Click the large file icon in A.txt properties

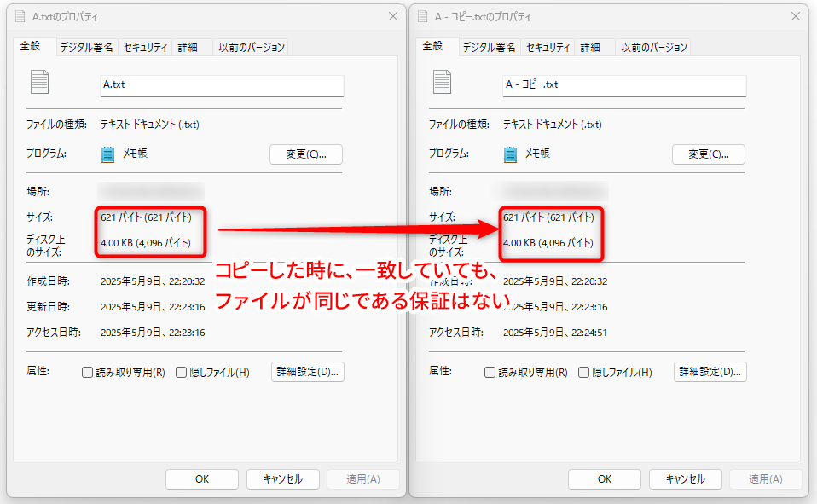(39, 82)
